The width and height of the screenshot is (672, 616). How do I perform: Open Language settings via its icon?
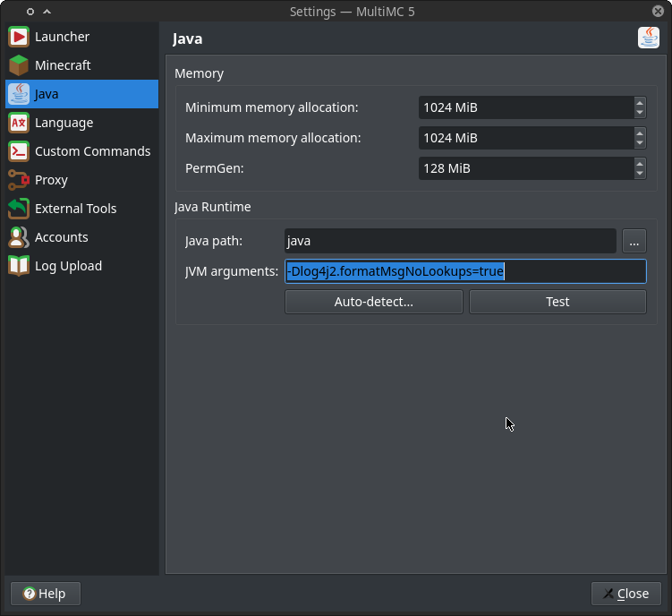pyautogui.click(x=19, y=123)
